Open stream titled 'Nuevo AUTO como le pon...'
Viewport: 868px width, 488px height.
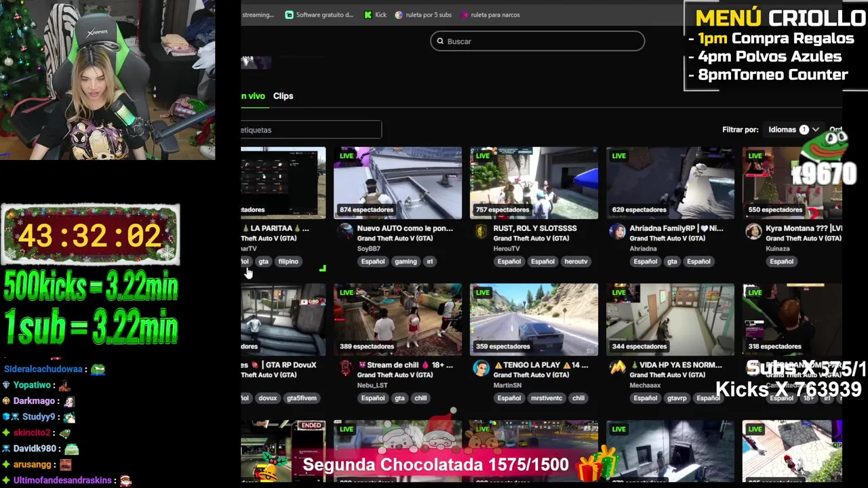[x=405, y=228]
